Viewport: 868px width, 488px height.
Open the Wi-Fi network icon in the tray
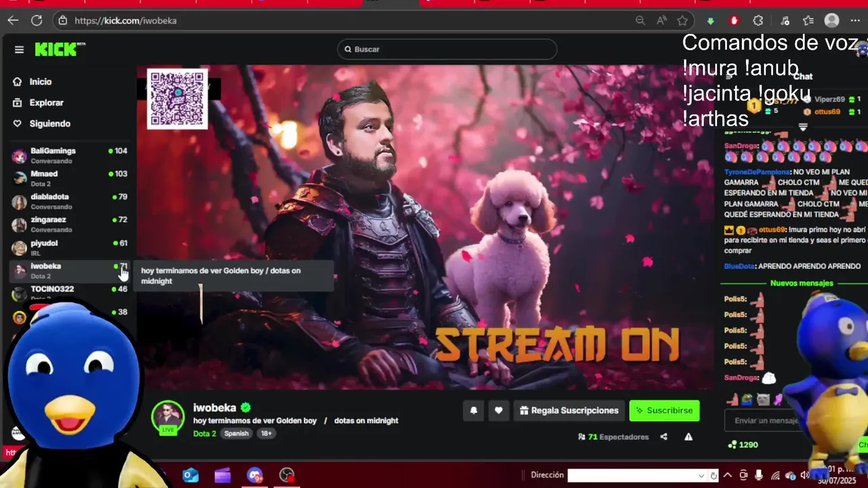(775, 475)
